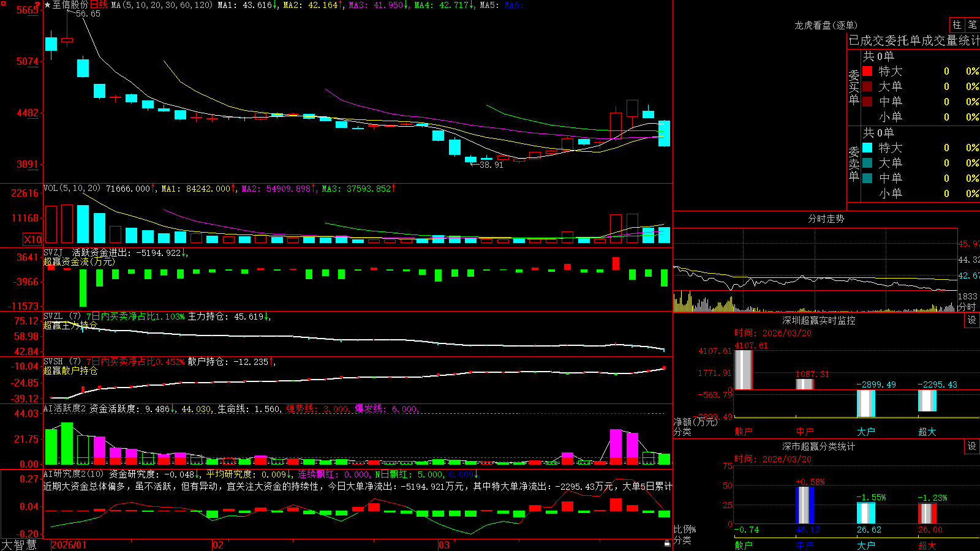
Task: Click 中户 bar valued 1087.31
Action: (x=804, y=384)
